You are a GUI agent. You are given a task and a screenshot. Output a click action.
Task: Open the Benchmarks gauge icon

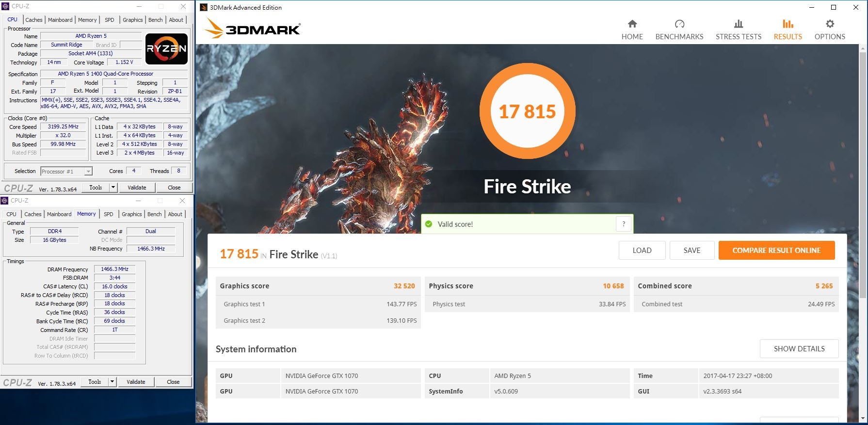[x=679, y=24]
